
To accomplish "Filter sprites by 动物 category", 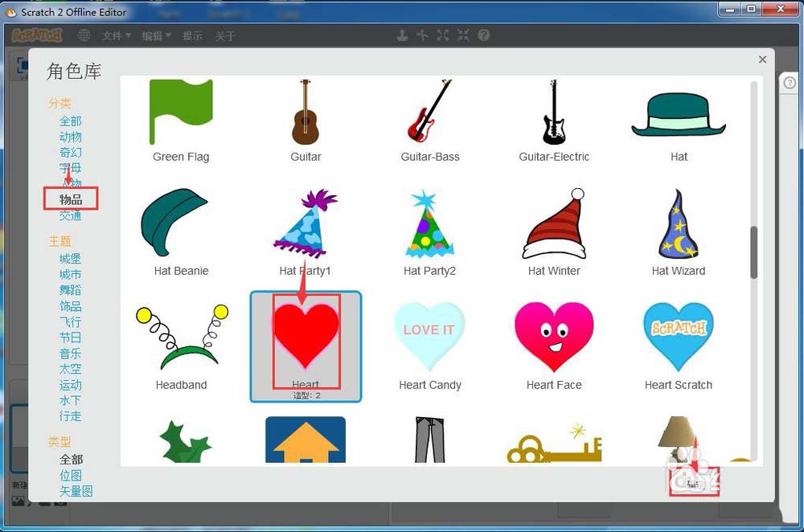I will [x=70, y=137].
